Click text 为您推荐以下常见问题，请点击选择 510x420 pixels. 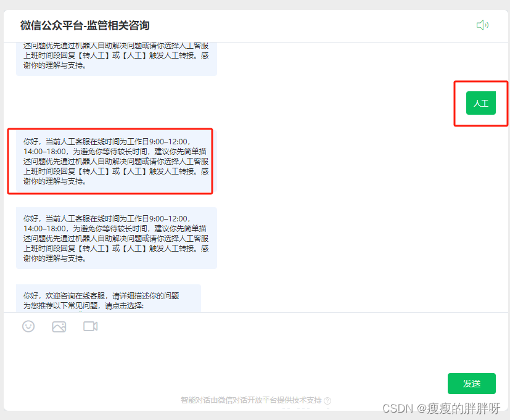pyautogui.click(x=83, y=306)
